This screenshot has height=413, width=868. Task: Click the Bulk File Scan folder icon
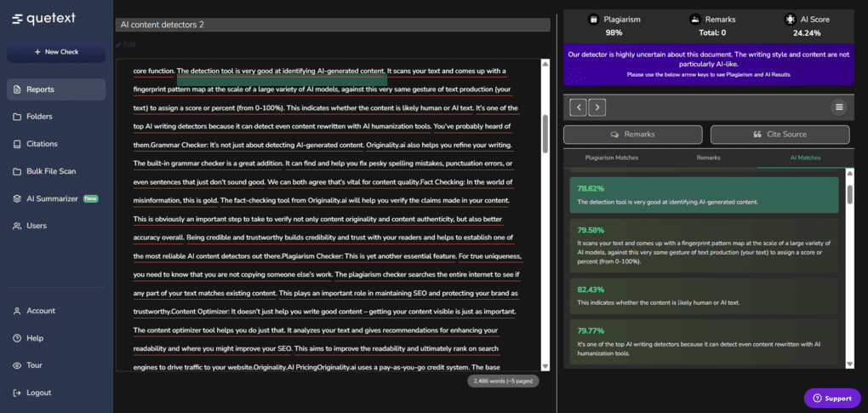(17, 171)
